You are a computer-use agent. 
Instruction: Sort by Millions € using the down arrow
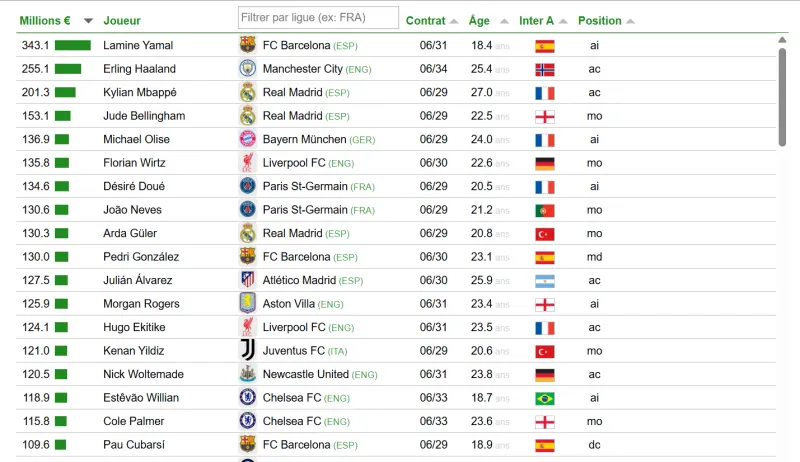click(x=88, y=21)
